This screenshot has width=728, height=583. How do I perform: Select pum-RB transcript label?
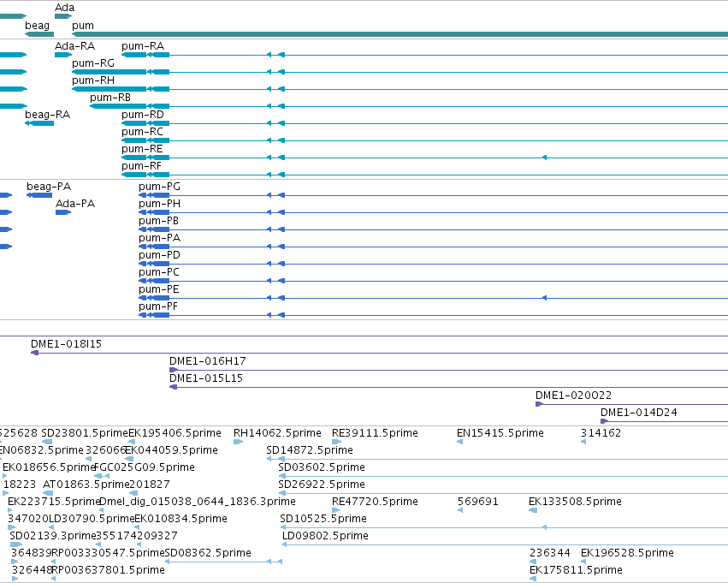(x=110, y=98)
